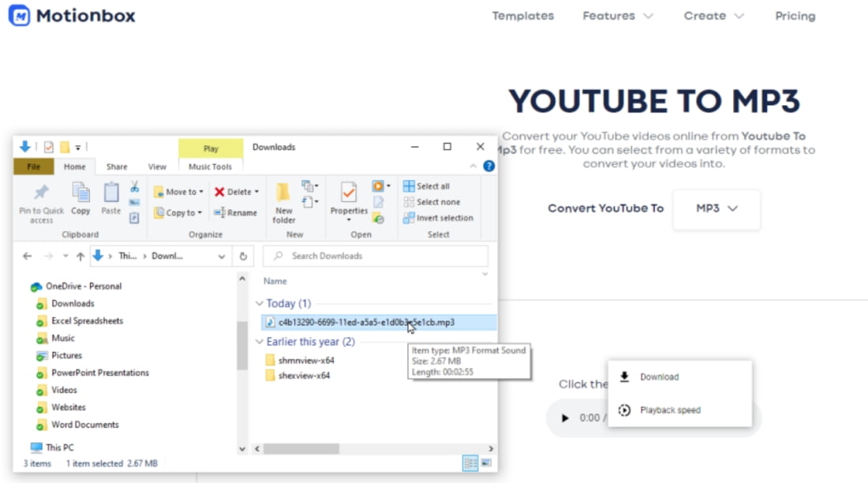Screen dimensions: 868x483
Task: Click the Name column header
Action: [275, 282]
